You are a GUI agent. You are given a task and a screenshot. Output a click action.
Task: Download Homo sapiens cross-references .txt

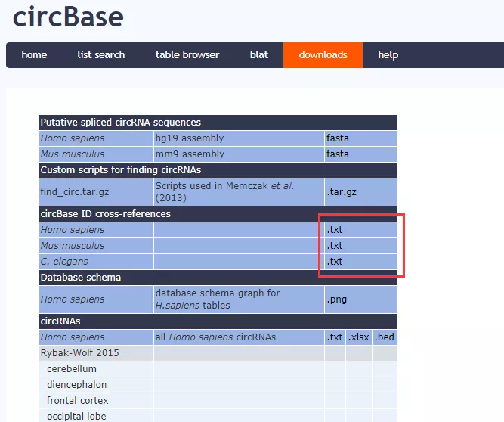(335, 230)
